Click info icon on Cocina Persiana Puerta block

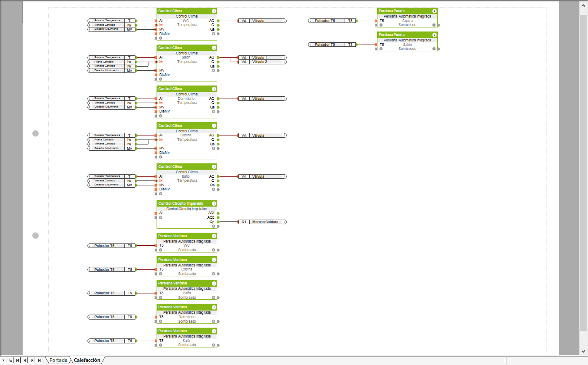tap(434, 11)
